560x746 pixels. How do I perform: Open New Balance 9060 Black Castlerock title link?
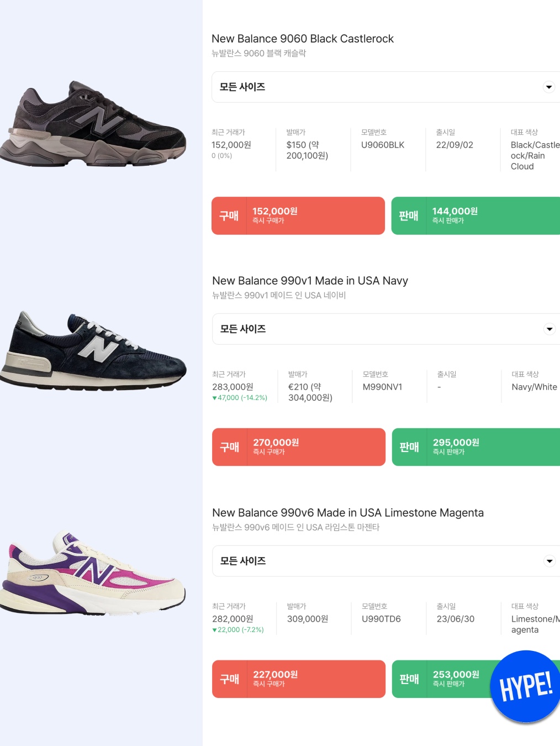click(303, 39)
